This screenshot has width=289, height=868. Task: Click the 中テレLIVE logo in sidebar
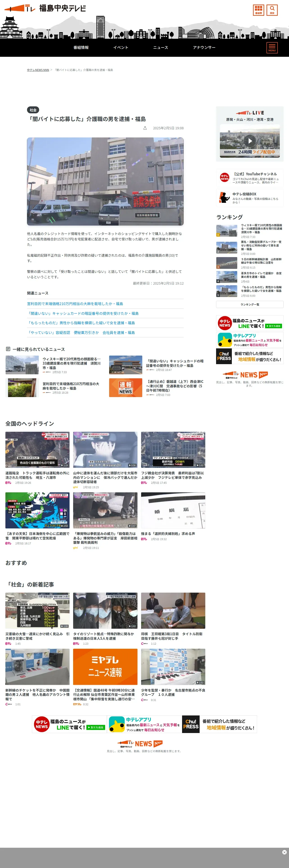(x=250, y=113)
